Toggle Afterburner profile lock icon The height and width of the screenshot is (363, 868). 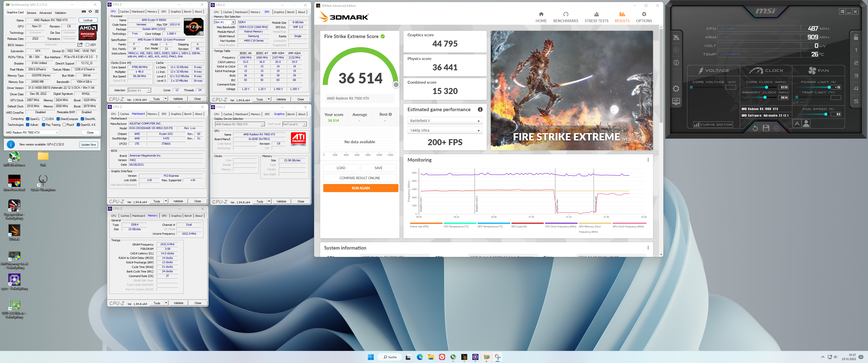tap(856, 37)
